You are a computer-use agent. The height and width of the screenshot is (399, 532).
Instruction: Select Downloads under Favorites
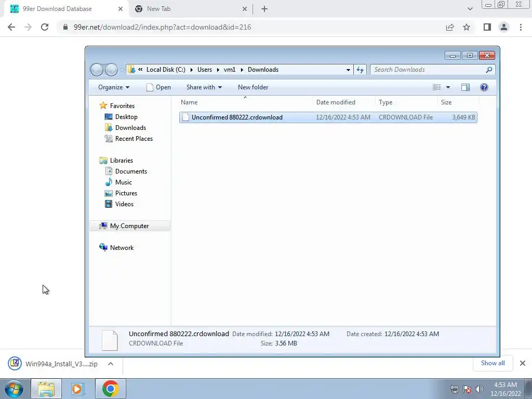130,128
